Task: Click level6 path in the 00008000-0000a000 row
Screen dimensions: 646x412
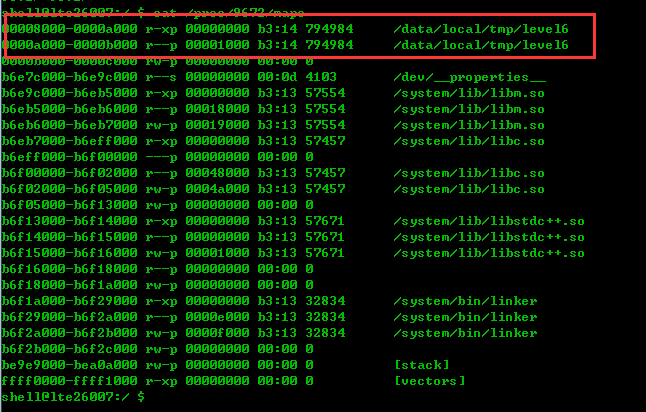Action: (481, 29)
